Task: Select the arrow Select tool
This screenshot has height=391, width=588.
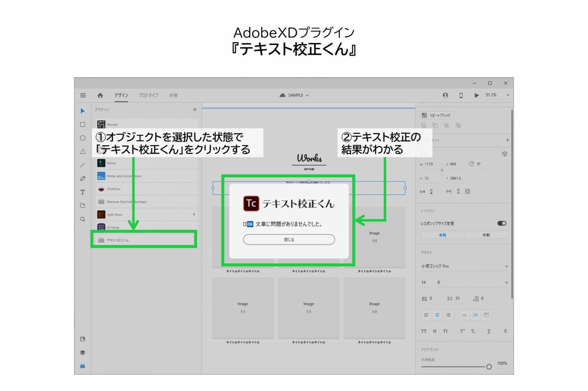Action: click(x=83, y=111)
